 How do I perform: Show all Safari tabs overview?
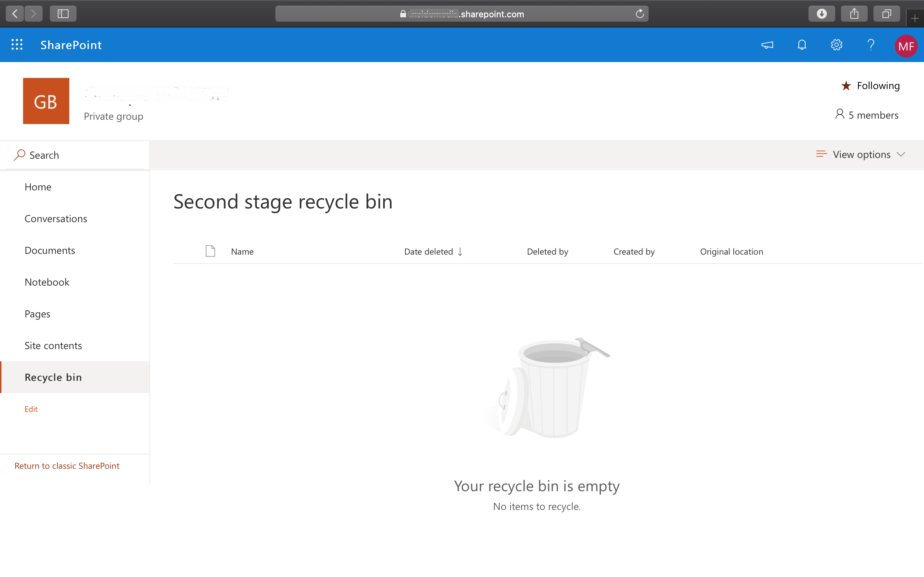[x=886, y=13]
